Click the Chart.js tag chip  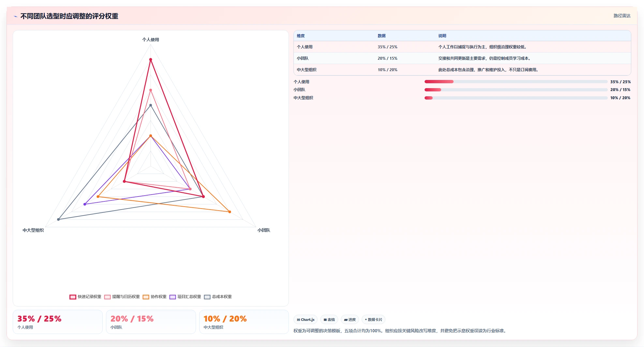306,320
